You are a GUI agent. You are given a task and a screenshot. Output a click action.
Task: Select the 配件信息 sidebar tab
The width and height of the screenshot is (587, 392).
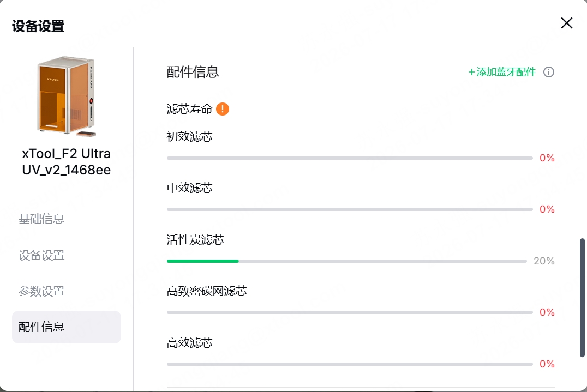point(66,327)
